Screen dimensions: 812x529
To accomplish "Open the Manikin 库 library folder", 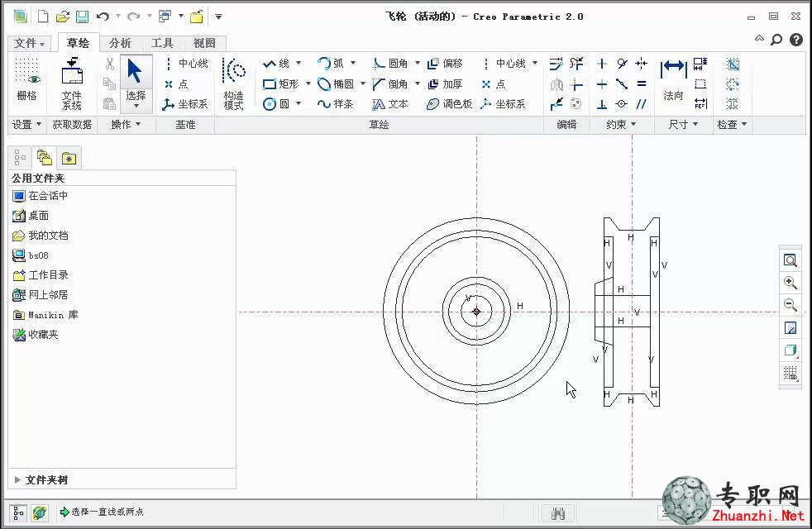I will coord(45,315).
